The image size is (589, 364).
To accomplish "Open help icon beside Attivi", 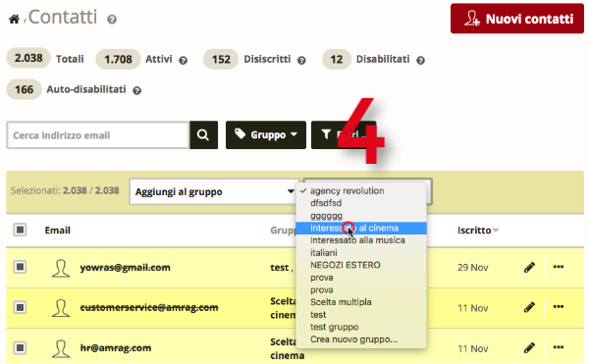I will click(183, 61).
